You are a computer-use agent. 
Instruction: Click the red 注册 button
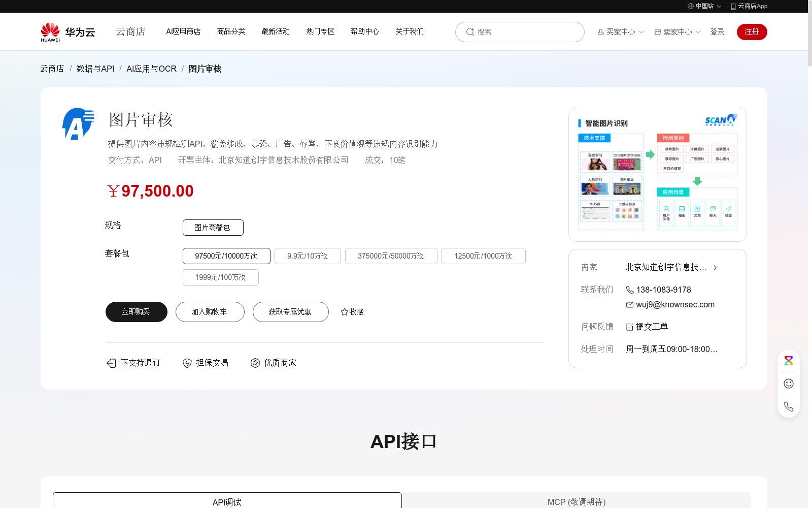pyautogui.click(x=752, y=32)
